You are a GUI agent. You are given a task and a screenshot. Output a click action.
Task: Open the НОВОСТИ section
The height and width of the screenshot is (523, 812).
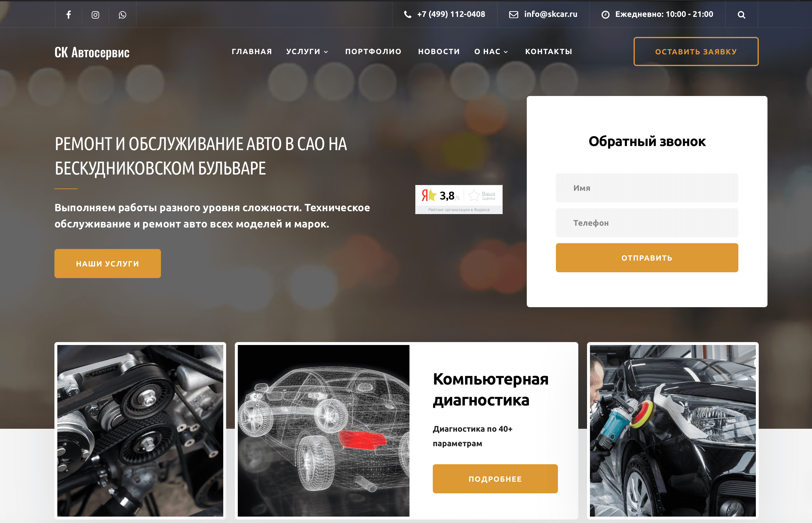coord(439,51)
